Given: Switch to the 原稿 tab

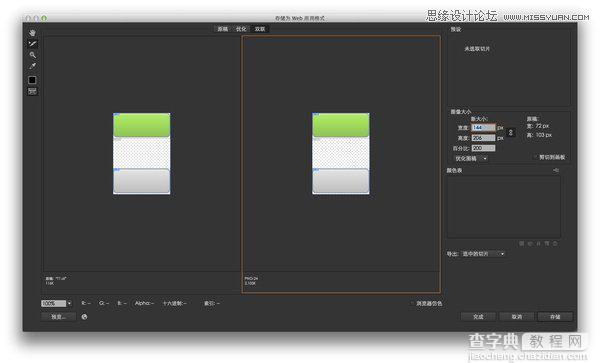Looking at the screenshot, I should (x=223, y=29).
